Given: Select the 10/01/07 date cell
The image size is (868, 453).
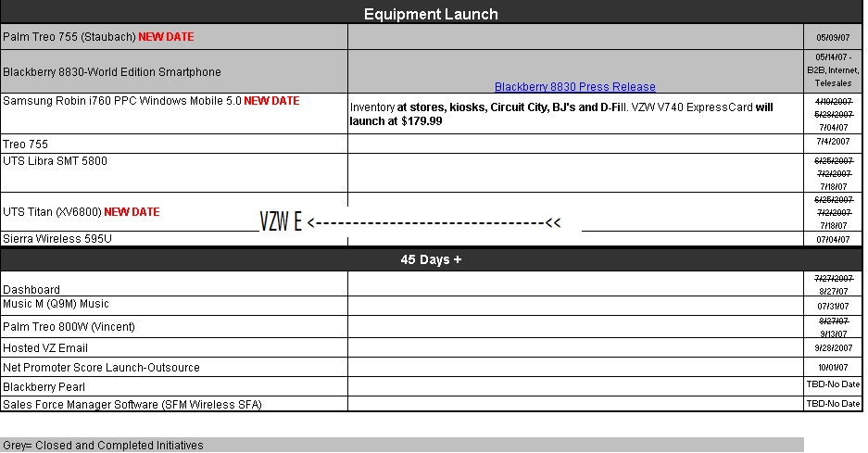Looking at the screenshot, I should pyautogui.click(x=833, y=367).
